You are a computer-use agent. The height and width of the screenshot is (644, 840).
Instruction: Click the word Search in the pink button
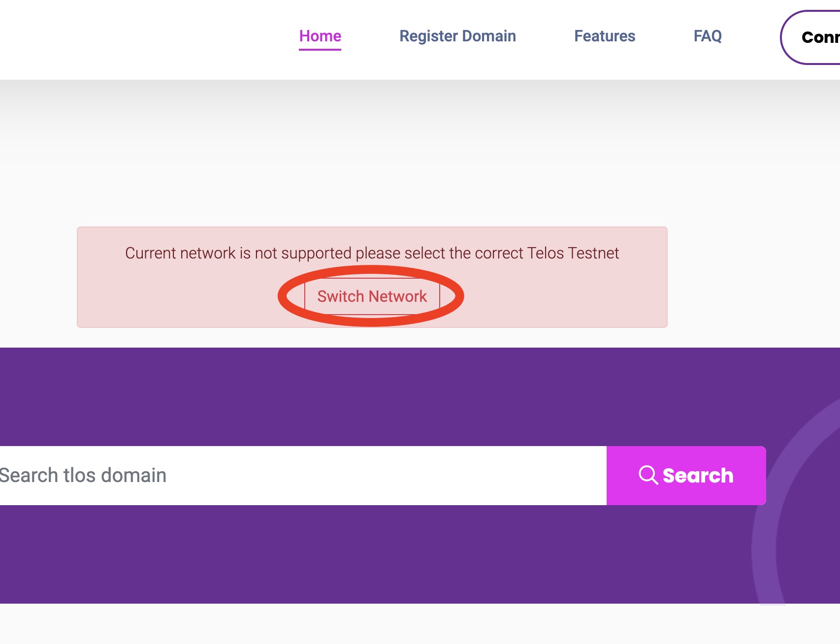[698, 476]
